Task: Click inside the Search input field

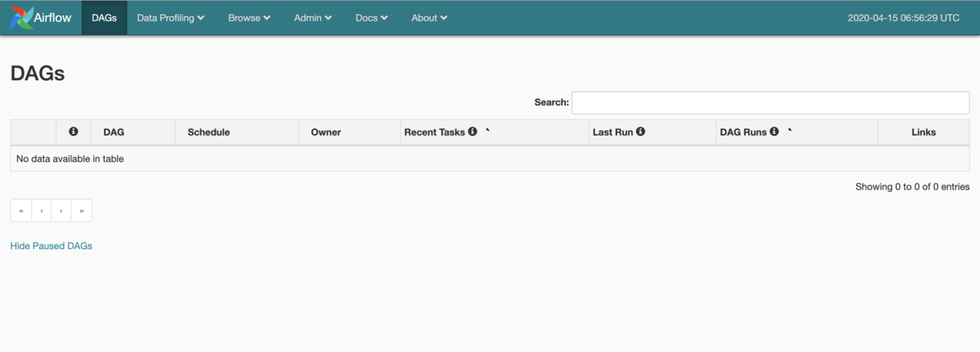Action: point(770,103)
